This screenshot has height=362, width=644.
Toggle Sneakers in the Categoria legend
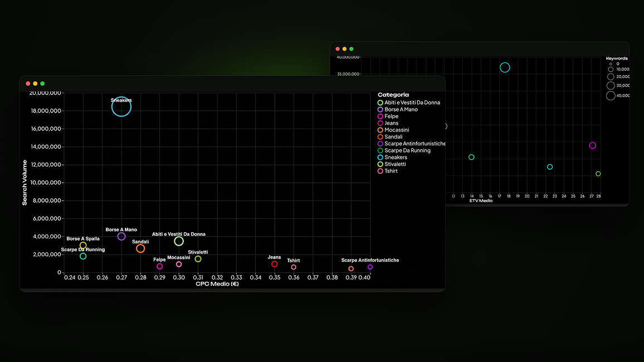pos(392,157)
